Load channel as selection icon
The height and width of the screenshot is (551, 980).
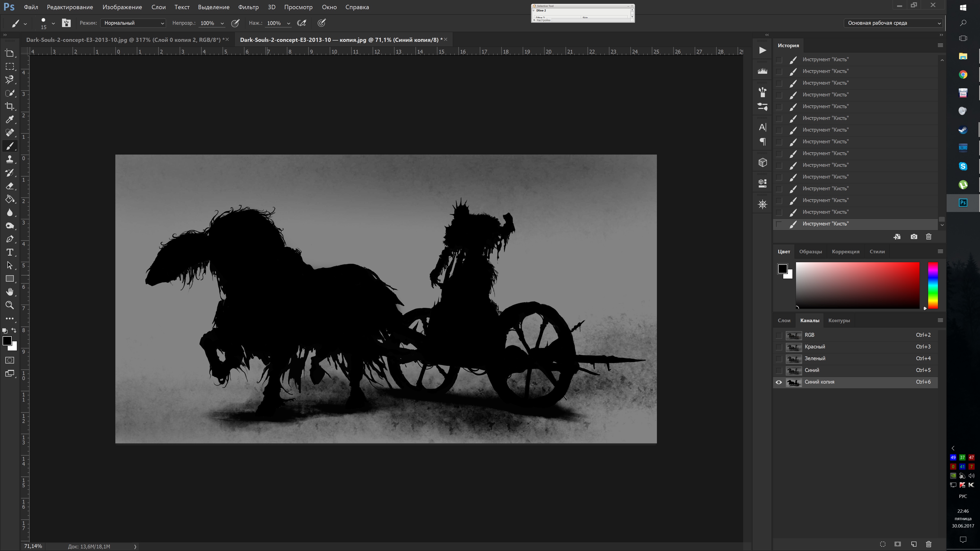pyautogui.click(x=883, y=544)
